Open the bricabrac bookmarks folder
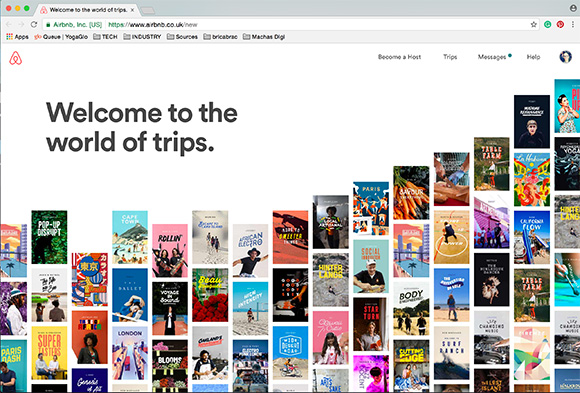Viewport: 580px width, 393px height. point(220,37)
